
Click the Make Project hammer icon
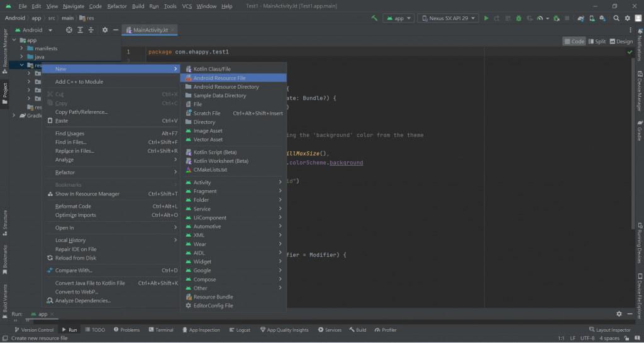click(374, 18)
